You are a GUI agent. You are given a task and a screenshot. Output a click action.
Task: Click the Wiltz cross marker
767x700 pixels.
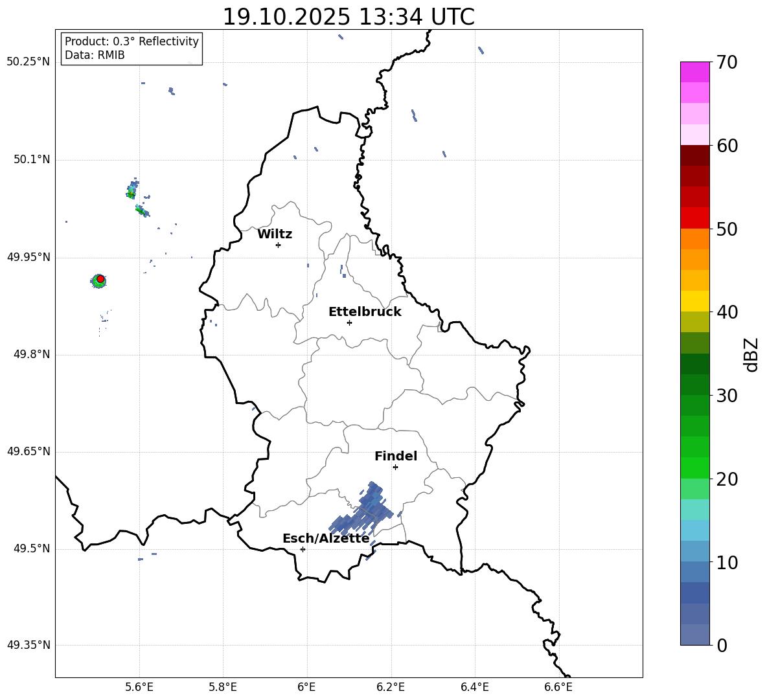click(x=278, y=245)
